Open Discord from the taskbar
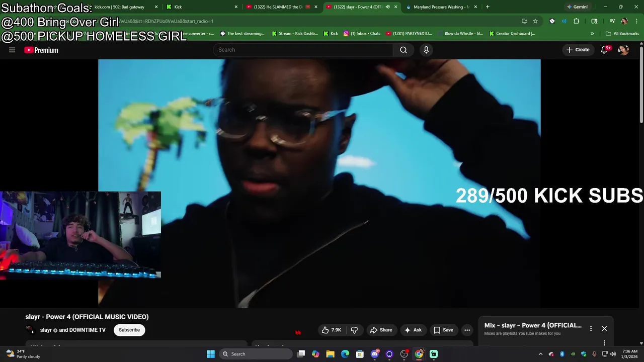The width and height of the screenshot is (644, 362). [375, 354]
